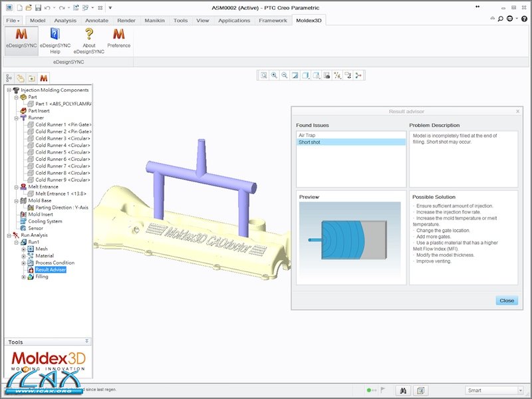Click the Open file icon in quick access toolbar
532x399 pixels.
(x=28, y=7)
